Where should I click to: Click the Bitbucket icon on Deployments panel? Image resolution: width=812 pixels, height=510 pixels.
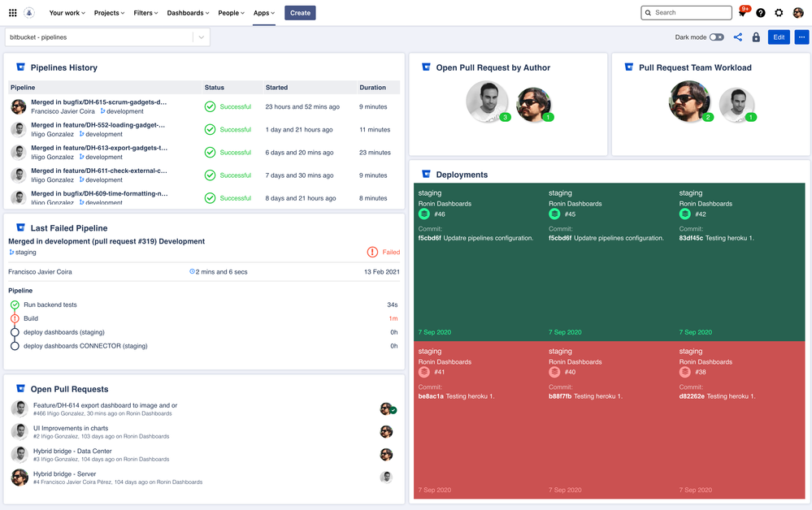coord(426,174)
